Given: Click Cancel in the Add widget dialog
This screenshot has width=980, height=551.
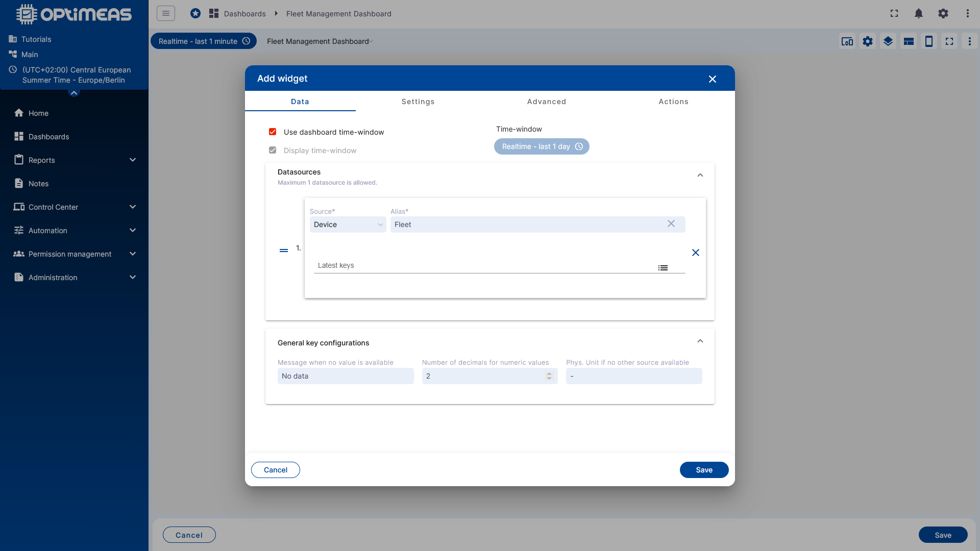Looking at the screenshot, I should tap(276, 470).
